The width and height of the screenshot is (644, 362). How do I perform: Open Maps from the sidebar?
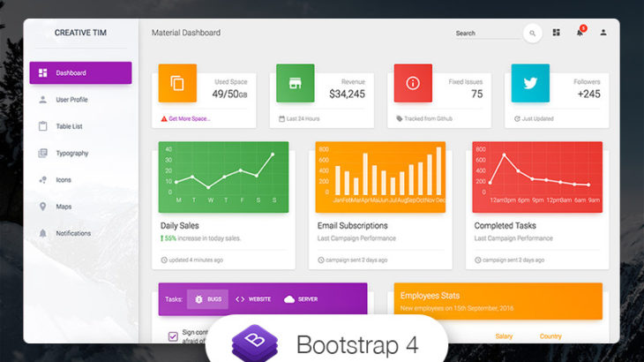pyautogui.click(x=64, y=207)
